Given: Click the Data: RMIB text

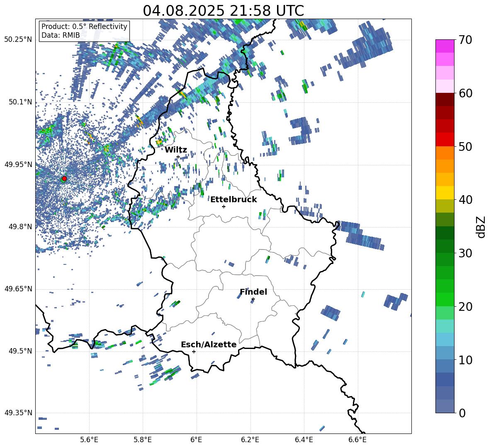Looking at the screenshot, I should 61,35.
